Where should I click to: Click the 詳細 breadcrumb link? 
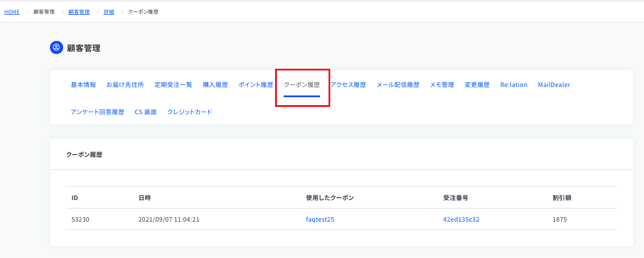tap(109, 12)
